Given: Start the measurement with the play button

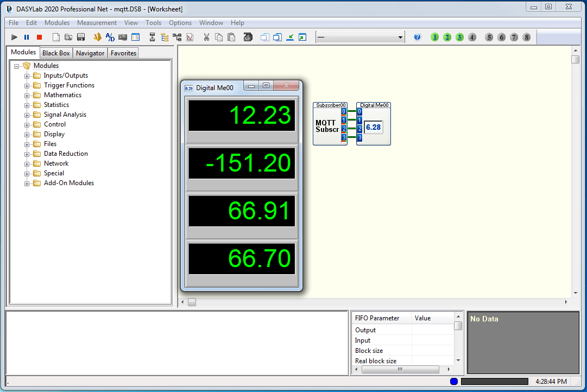Looking at the screenshot, I should (x=15, y=37).
